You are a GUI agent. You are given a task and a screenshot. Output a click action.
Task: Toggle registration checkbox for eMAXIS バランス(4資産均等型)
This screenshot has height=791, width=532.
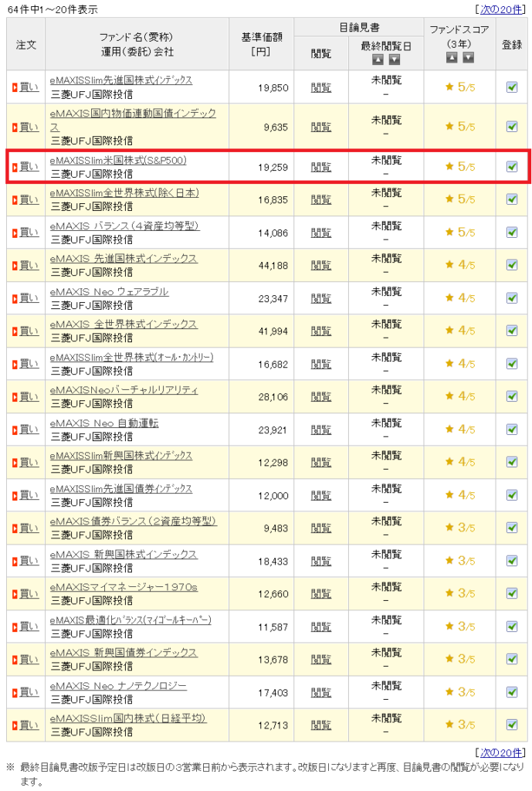pos(512,232)
